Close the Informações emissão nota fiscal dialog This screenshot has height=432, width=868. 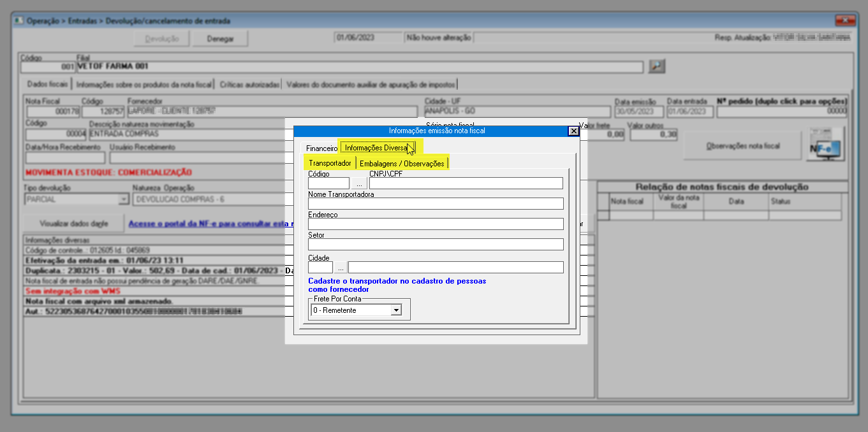[573, 131]
